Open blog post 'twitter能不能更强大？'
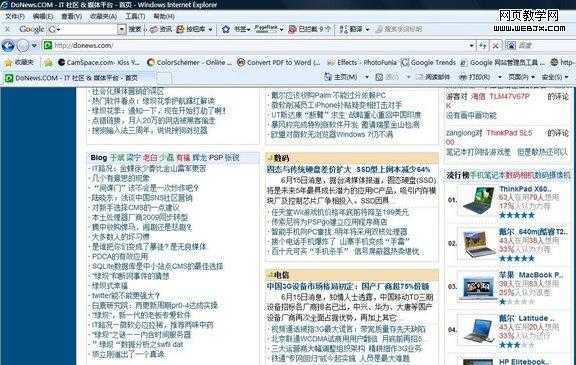The height and width of the screenshot is (365, 576). click(126, 296)
